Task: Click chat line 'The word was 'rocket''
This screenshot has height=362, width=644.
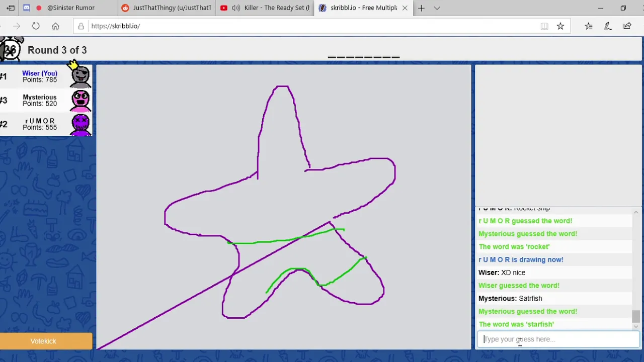Action: [514, 247]
